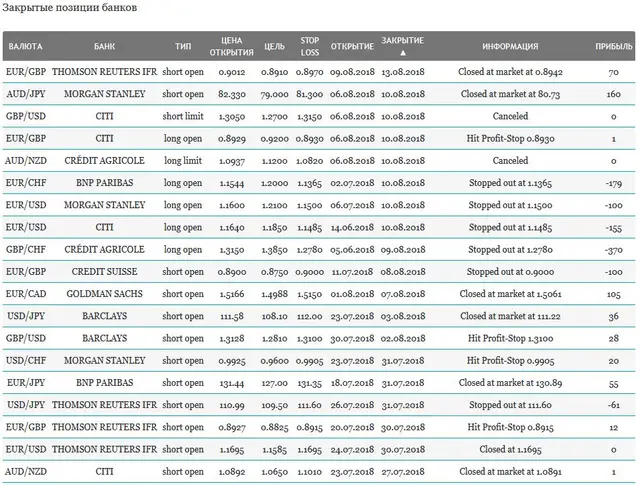
Task: Sort by ЦЕНА ОТКРЫТИЯ column header
Action: (x=231, y=47)
